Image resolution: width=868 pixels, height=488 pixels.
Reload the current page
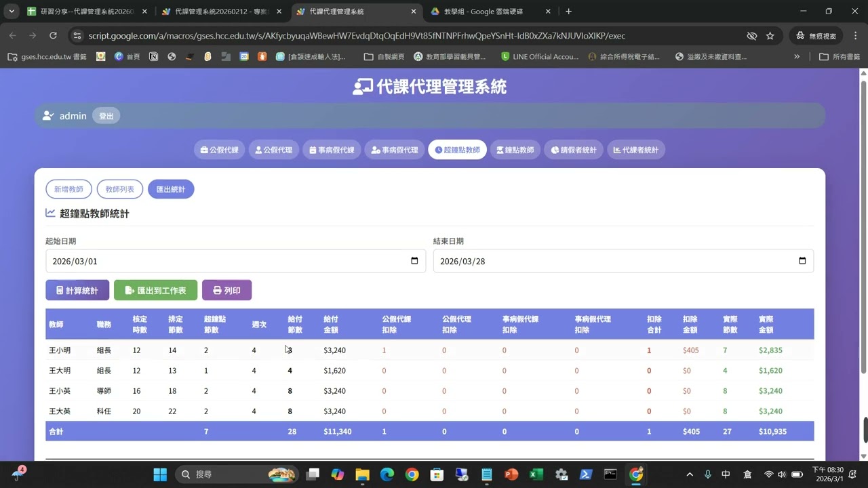pyautogui.click(x=53, y=35)
